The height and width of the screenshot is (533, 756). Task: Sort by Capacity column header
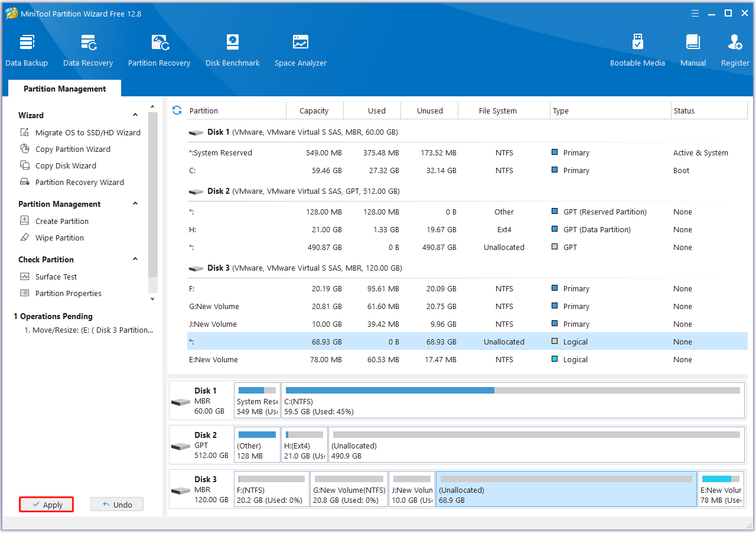(x=314, y=110)
